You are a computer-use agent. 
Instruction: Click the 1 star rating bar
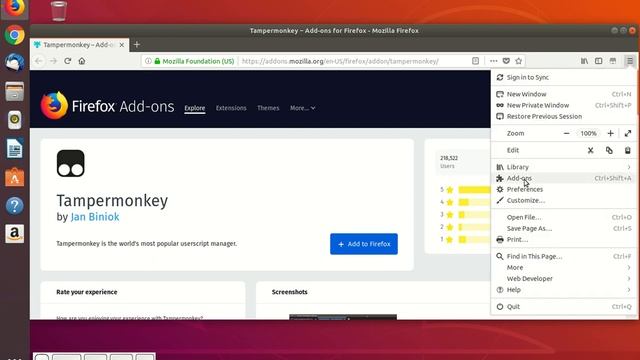(x=474, y=240)
